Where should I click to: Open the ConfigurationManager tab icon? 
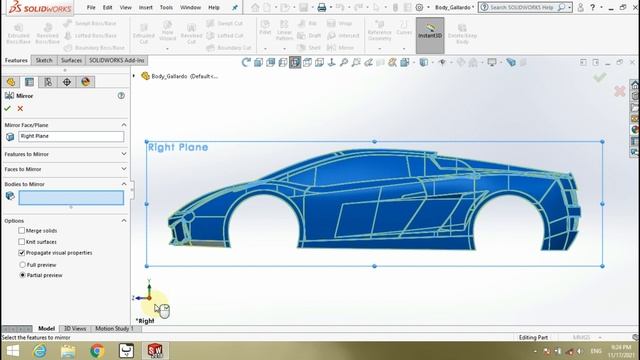pyautogui.click(x=48, y=82)
